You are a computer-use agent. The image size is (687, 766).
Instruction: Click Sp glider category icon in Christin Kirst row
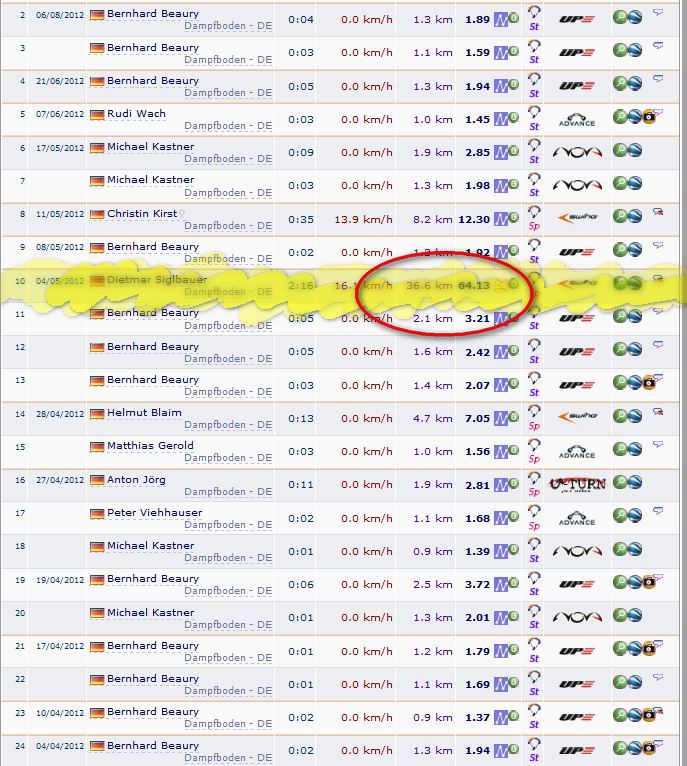[534, 218]
